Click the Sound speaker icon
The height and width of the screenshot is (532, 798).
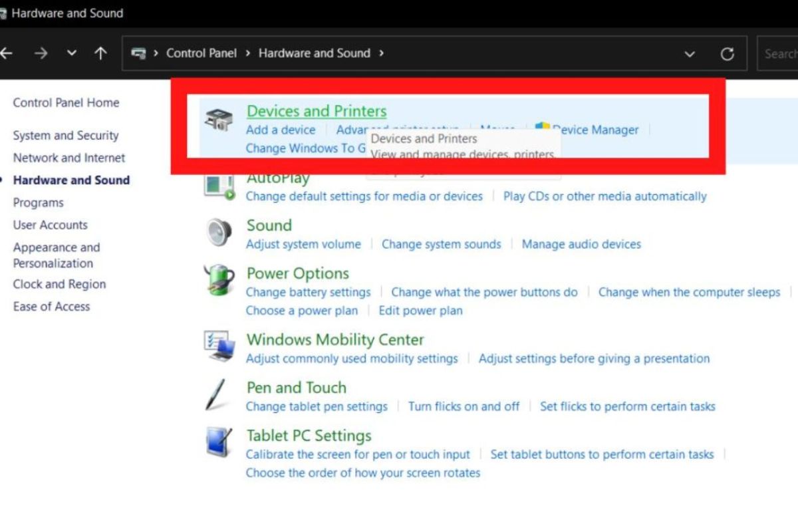coord(219,232)
